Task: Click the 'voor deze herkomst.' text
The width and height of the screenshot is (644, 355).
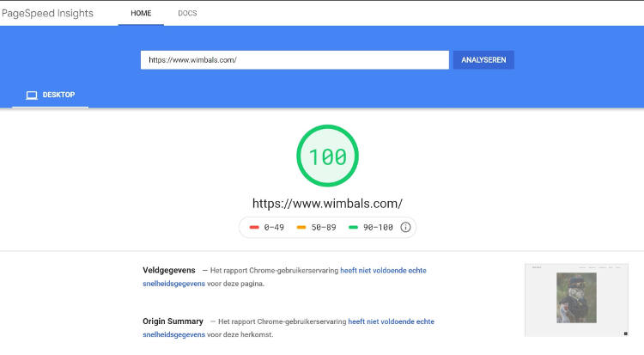Action: (240, 334)
